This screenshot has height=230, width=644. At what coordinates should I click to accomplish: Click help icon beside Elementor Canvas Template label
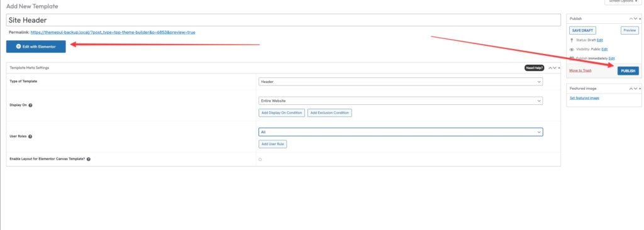coord(89,159)
